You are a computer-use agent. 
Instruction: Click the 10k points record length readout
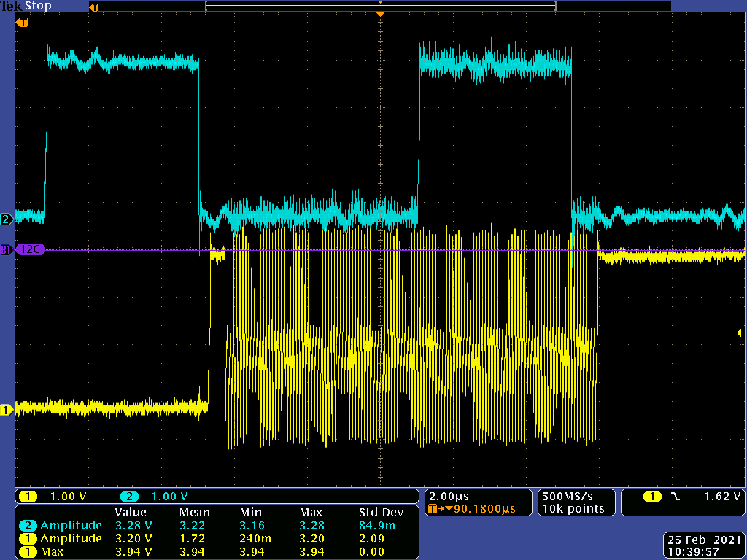click(x=573, y=509)
